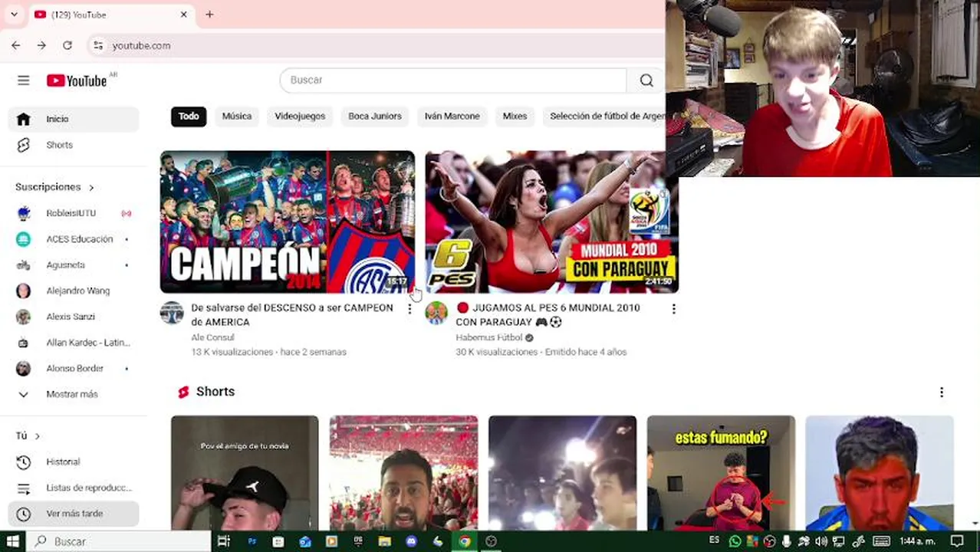Open File Explorer from the taskbar
This screenshot has height=552, width=980.
(385, 541)
